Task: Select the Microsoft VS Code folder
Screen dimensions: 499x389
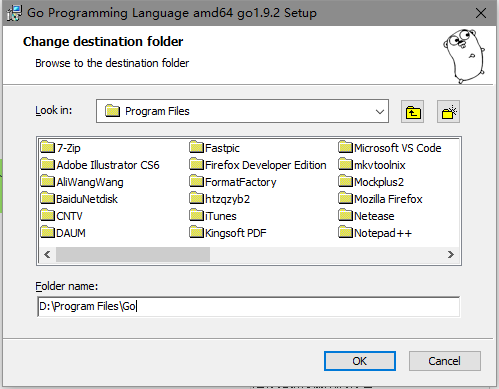Action: point(390,148)
